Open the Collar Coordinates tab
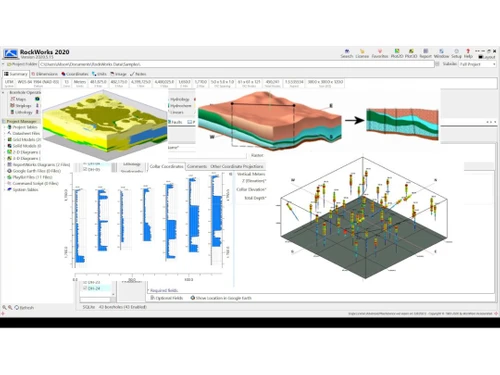The width and height of the screenshot is (500, 375). (166, 166)
